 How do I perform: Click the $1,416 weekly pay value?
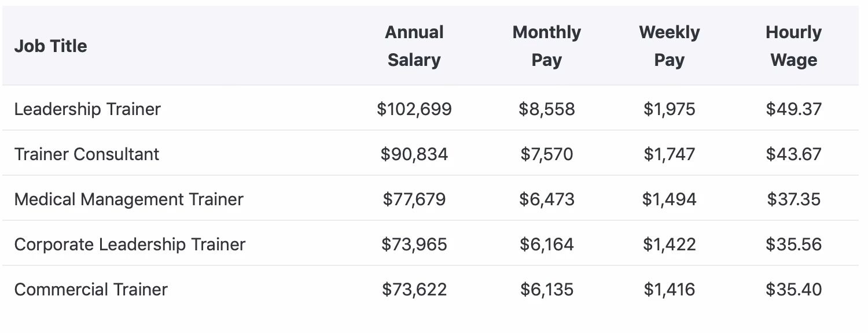669,289
